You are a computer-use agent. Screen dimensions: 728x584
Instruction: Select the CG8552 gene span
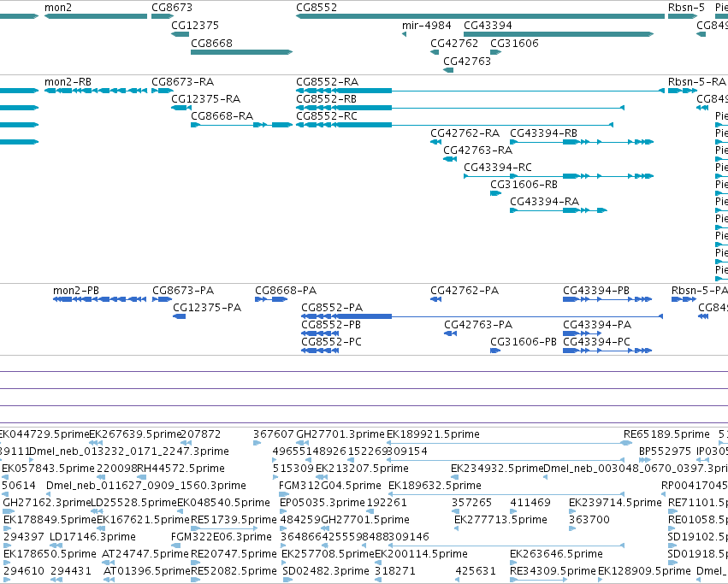click(481, 16)
